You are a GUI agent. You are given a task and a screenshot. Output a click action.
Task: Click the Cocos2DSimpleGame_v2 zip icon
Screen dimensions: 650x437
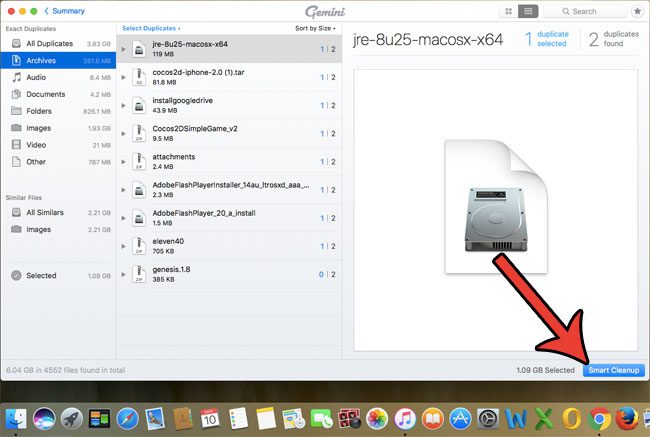[139, 134]
